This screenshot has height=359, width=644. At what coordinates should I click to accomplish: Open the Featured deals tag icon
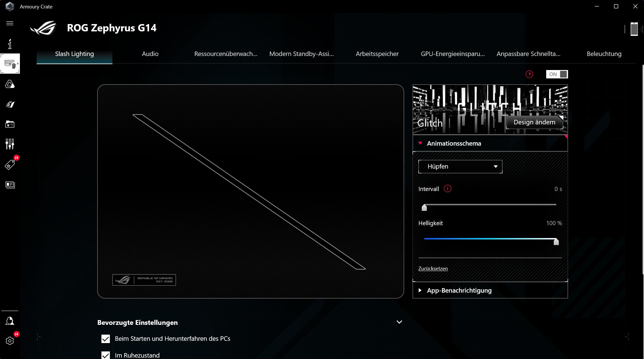[x=10, y=165]
